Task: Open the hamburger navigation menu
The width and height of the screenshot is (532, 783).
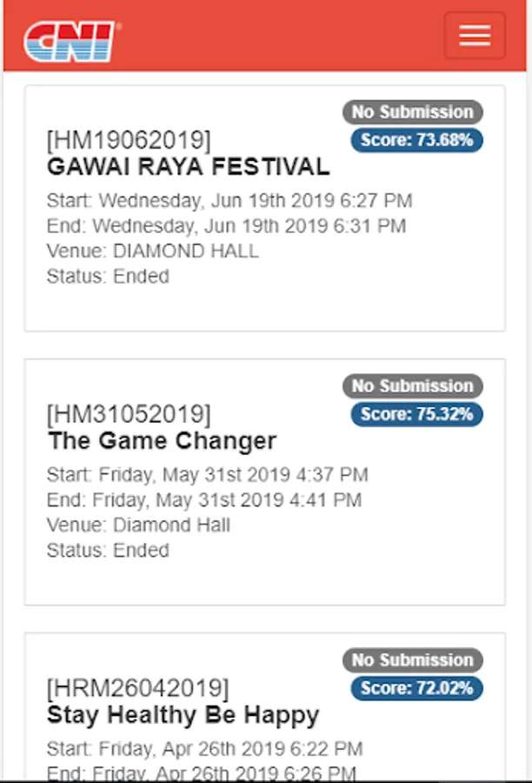Action: click(x=475, y=36)
